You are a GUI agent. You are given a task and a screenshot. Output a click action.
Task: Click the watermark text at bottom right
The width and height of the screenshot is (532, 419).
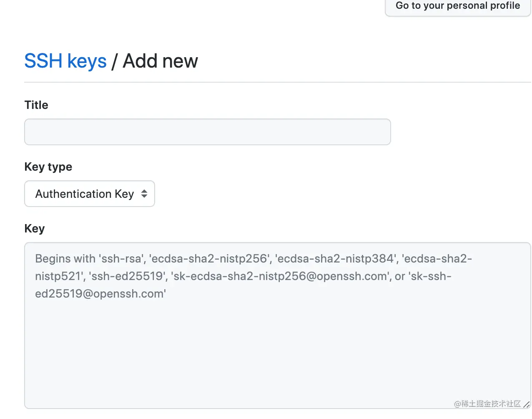[487, 404]
